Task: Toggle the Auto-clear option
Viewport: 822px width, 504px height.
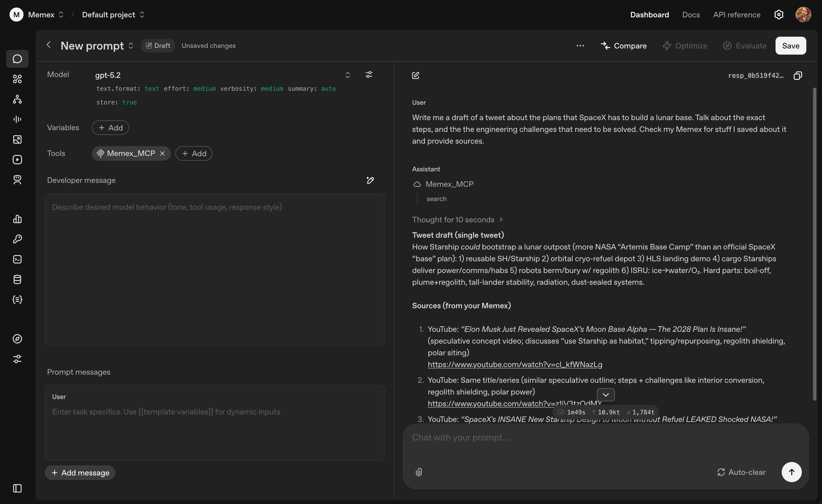Action: tap(741, 472)
